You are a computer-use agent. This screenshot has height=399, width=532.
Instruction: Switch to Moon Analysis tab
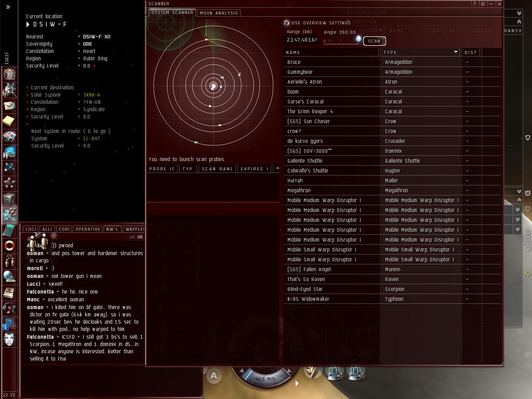coord(219,13)
